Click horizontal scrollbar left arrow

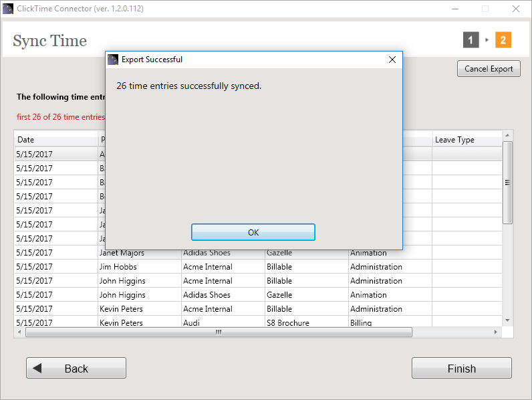point(19,332)
